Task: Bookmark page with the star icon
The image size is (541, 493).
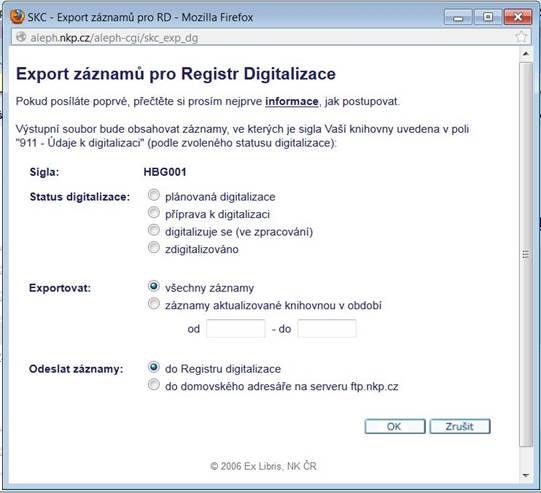Action: (x=521, y=37)
